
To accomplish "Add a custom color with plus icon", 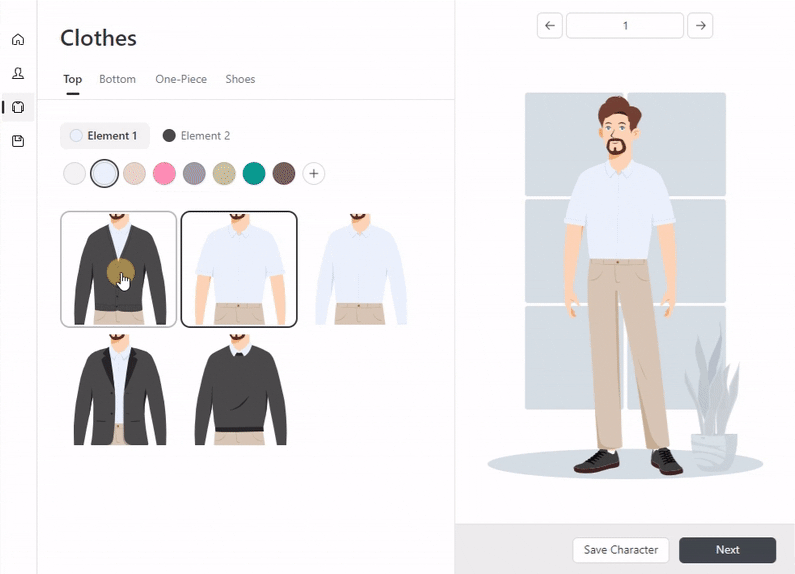I will pos(314,173).
